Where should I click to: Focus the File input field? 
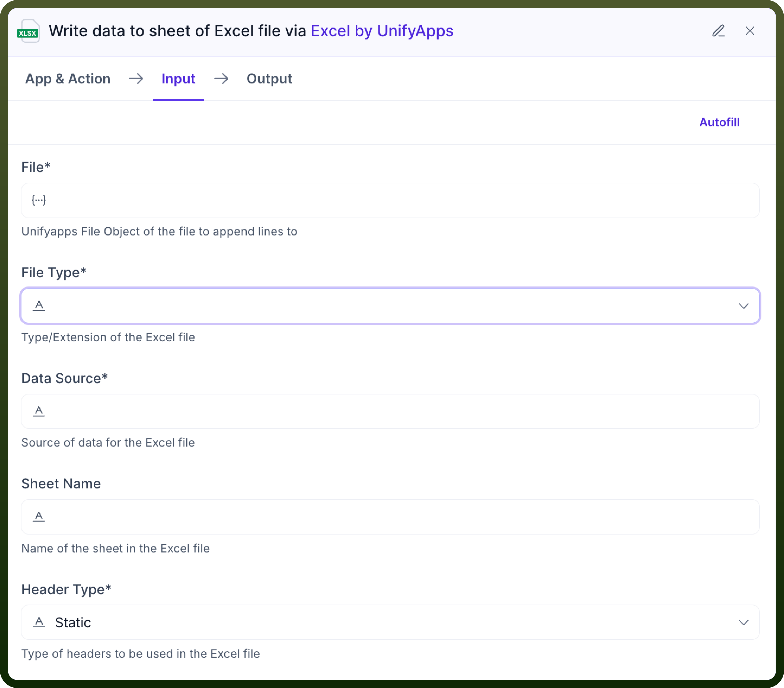pyautogui.click(x=390, y=200)
